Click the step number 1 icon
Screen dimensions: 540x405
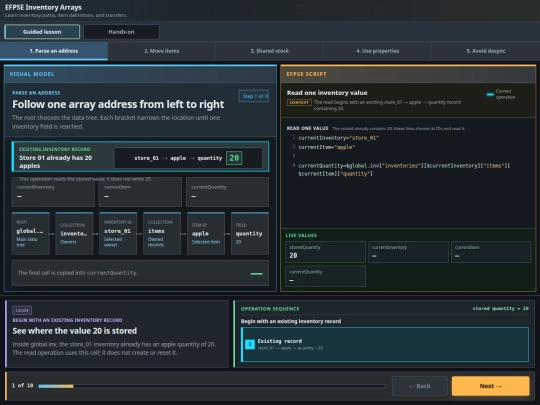pos(250,344)
